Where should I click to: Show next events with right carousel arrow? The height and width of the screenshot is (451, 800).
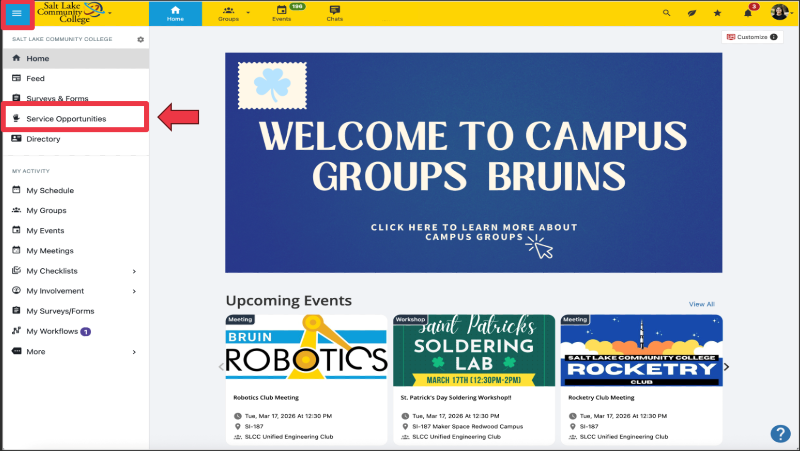pyautogui.click(x=727, y=366)
